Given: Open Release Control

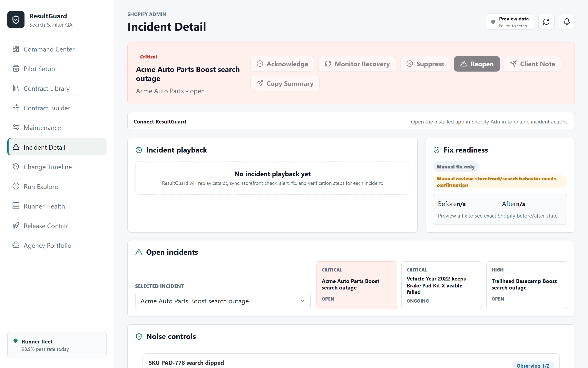Looking at the screenshot, I should point(57,226).
